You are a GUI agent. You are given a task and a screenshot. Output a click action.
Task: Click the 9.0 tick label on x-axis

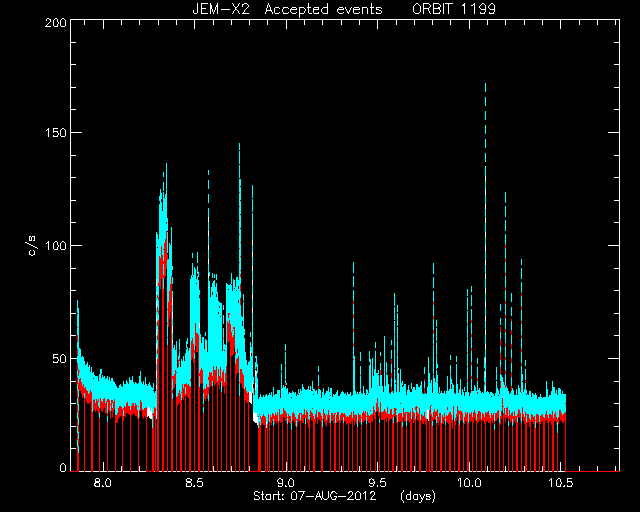click(x=286, y=483)
